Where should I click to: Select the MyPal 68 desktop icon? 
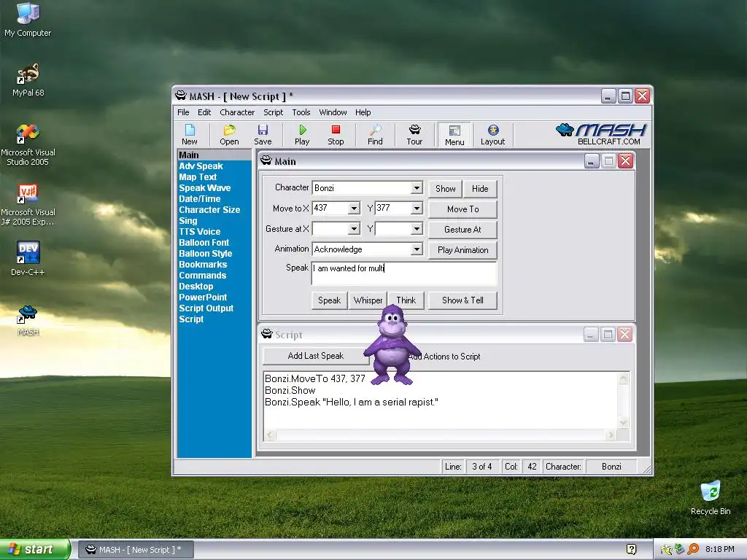(x=28, y=80)
